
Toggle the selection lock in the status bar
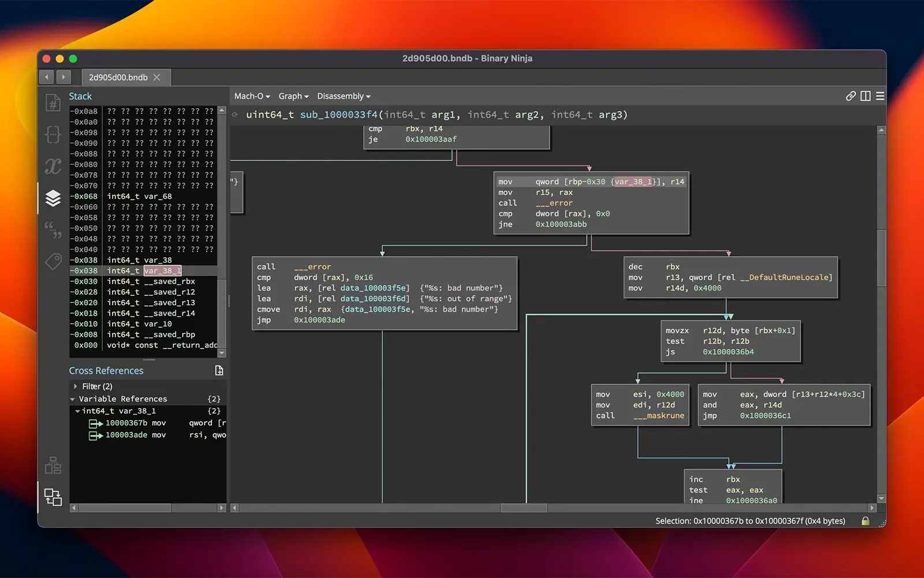pyautogui.click(x=865, y=520)
